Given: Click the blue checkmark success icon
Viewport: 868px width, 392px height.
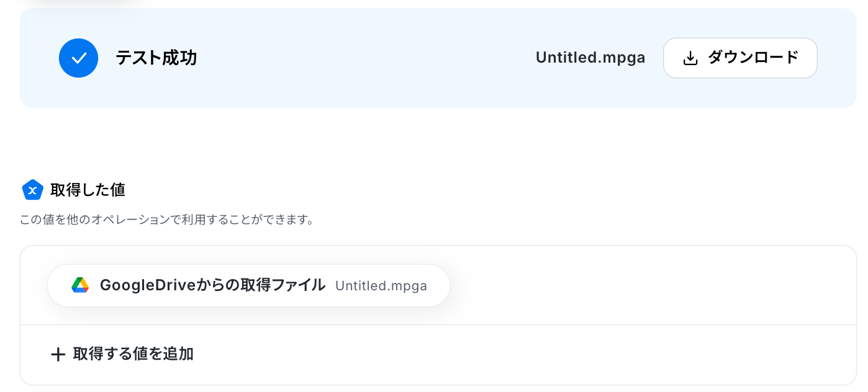Looking at the screenshot, I should pyautogui.click(x=78, y=58).
